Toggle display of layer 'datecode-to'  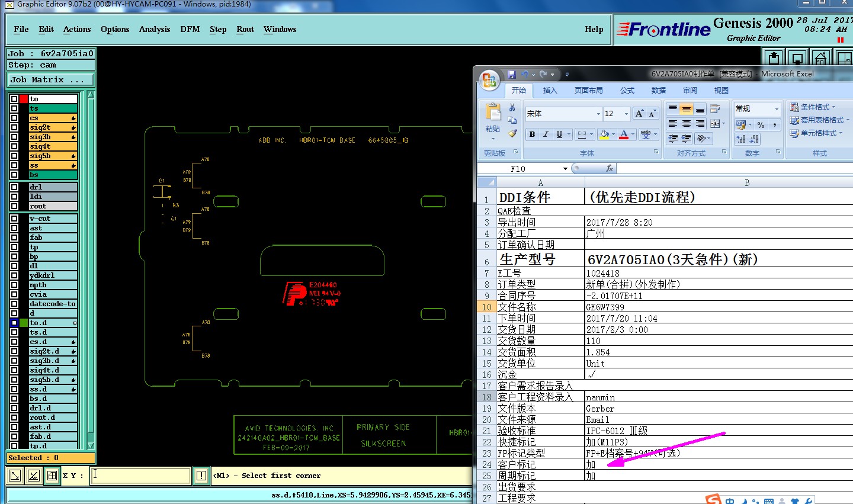point(14,304)
